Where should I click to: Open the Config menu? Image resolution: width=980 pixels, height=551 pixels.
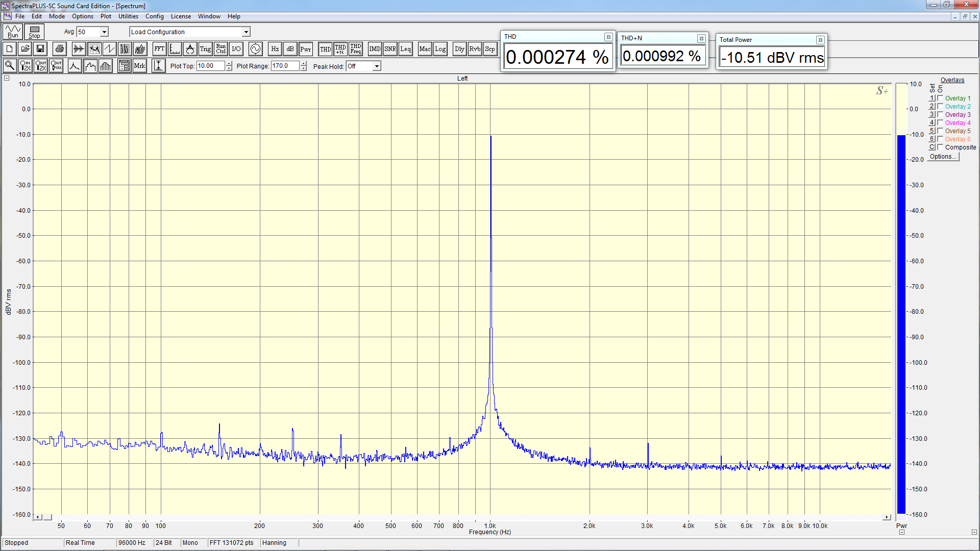(x=154, y=16)
